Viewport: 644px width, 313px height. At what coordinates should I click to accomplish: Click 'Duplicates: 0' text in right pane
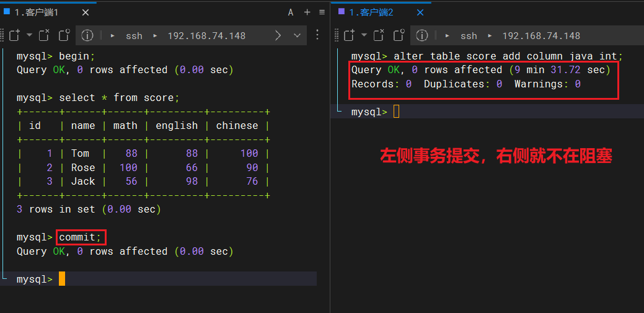coord(463,84)
